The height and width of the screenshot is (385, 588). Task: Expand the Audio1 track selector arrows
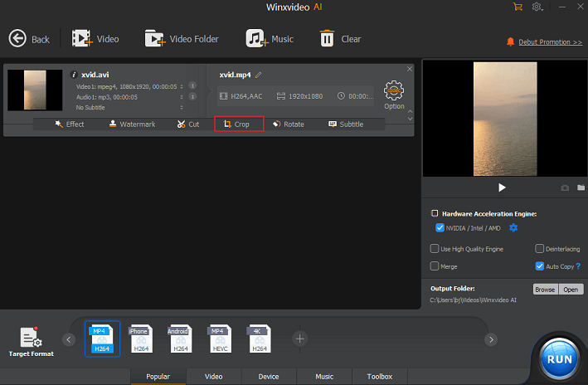tap(182, 97)
